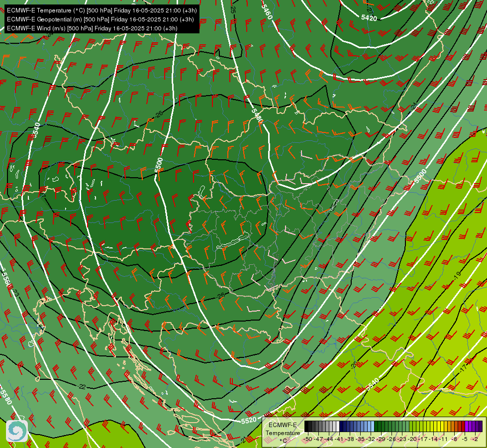Click the -23 legend value label
The height and width of the screenshot is (448, 487).
click(x=402, y=439)
